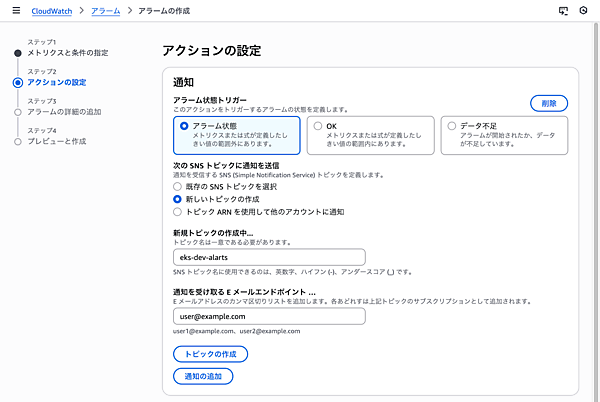The height and width of the screenshot is (402, 600).
Task: Go to step 1 メトリクスと条件の指定
Action: [x=68, y=51]
